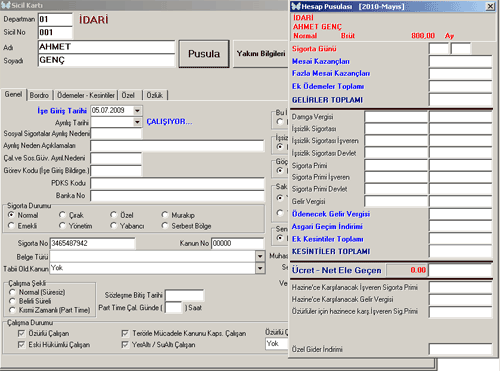500x371 pixels.
Task: Switch to the Bordro tab
Action: [x=39, y=95]
